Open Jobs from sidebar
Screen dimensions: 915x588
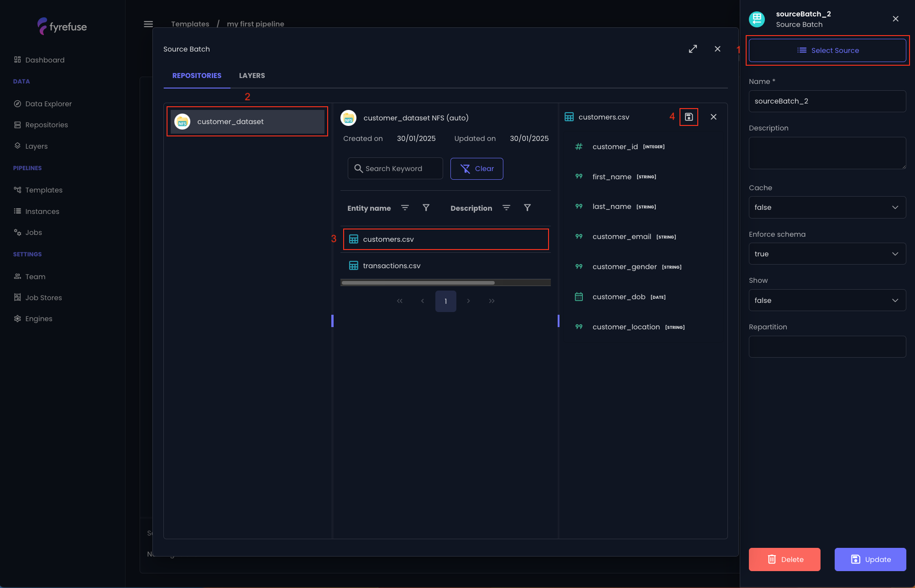27,232
